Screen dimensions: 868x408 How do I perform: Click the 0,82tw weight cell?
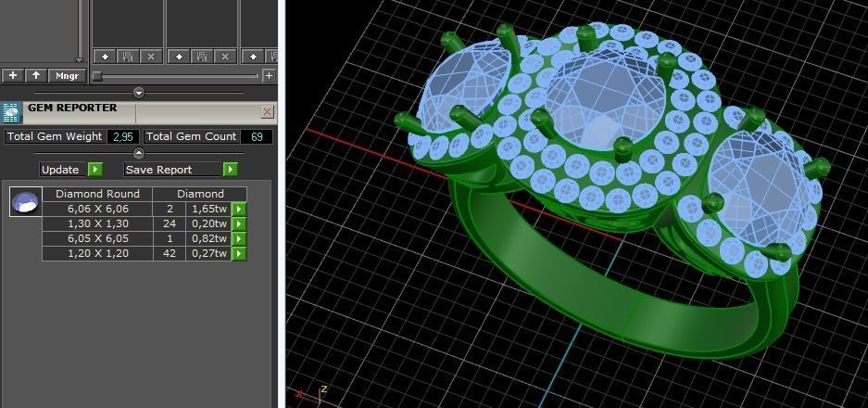(x=208, y=239)
